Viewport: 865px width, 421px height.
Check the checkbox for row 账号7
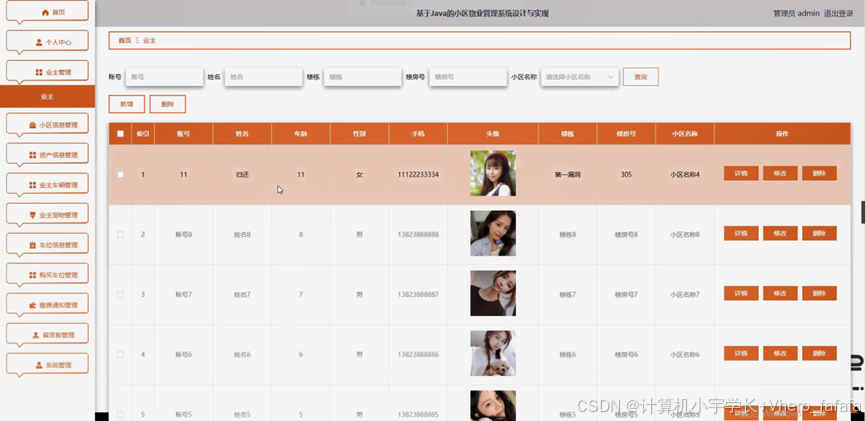[120, 295]
